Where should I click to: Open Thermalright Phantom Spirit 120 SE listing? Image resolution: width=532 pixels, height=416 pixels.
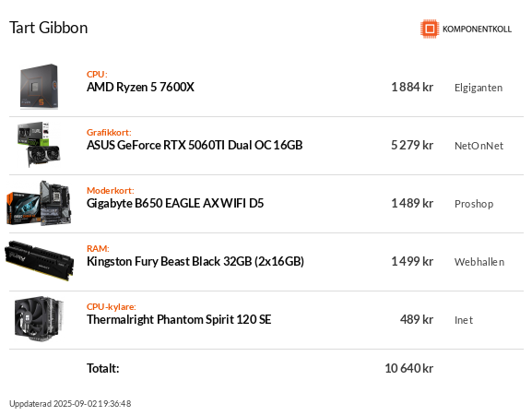click(179, 320)
